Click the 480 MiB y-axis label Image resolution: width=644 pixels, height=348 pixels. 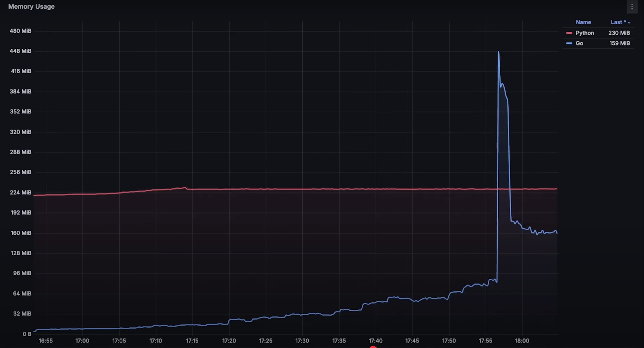20,31
